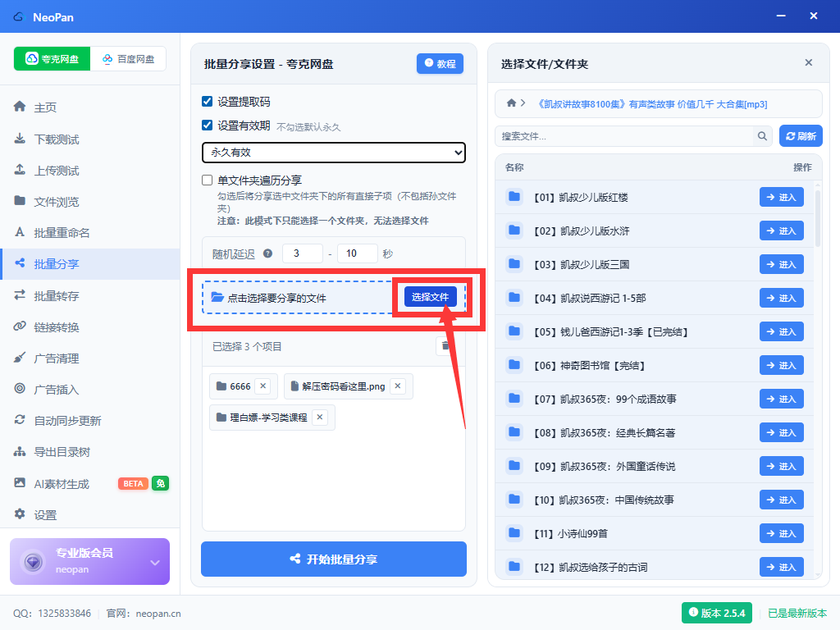Remove the 理白嫖-学习类课程 chip
This screenshot has width=840, height=630.
pos(320,417)
